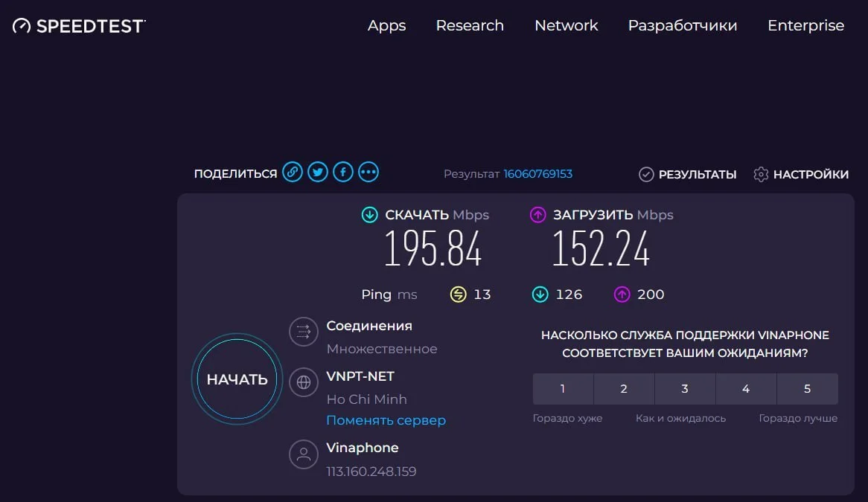
Task: Click the Ho Chi Minh location text
Action: [x=366, y=399]
